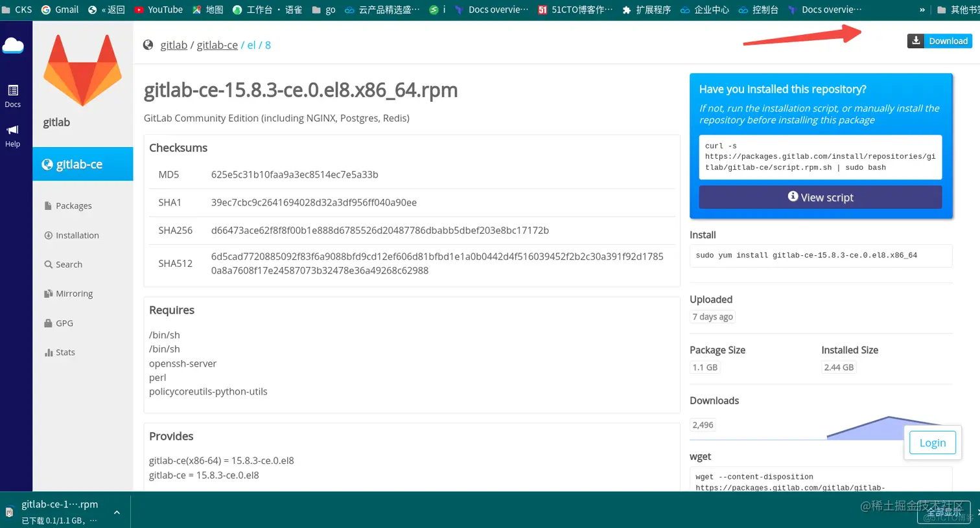Open the go bookmarks folder
This screenshot has height=528, width=980.
click(323, 10)
